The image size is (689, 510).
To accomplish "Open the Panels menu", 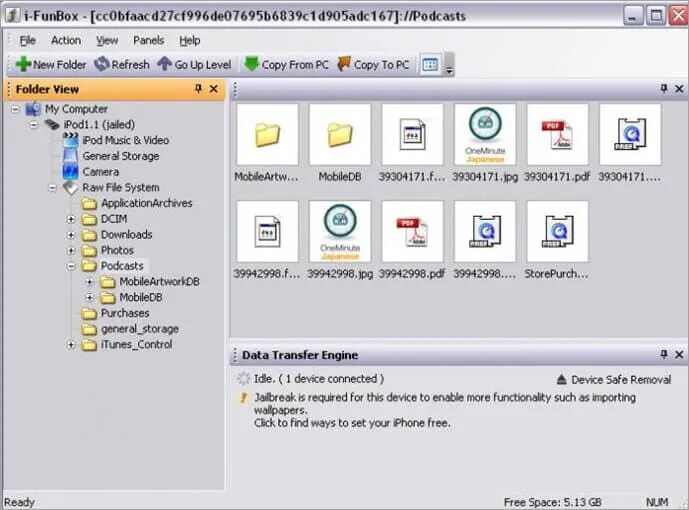I will (149, 40).
